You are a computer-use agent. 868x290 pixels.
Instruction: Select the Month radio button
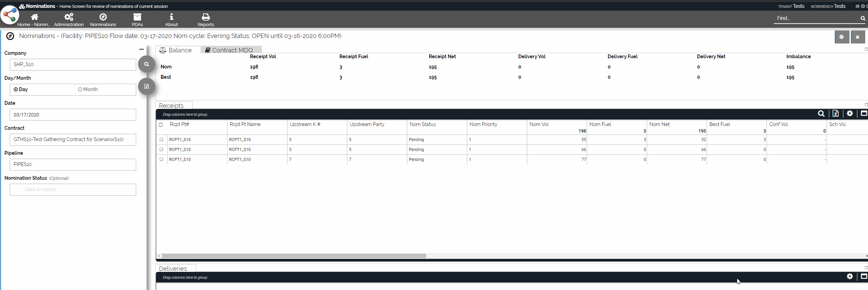pyautogui.click(x=80, y=89)
